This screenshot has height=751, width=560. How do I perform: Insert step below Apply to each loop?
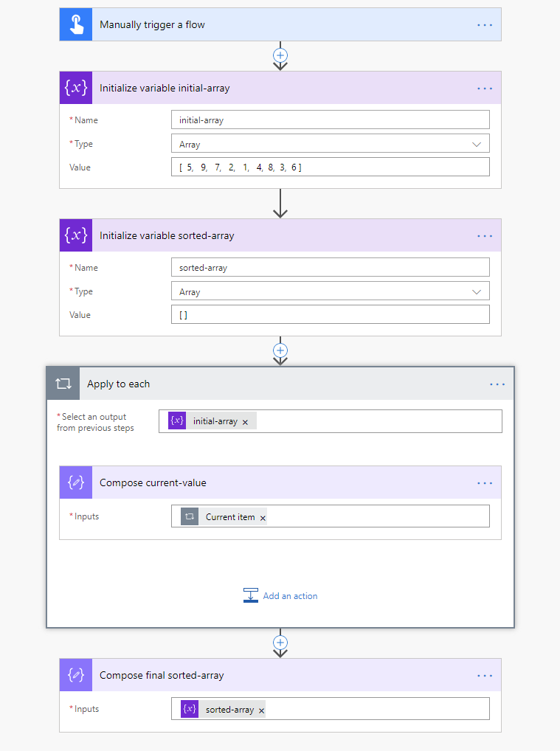click(280, 642)
